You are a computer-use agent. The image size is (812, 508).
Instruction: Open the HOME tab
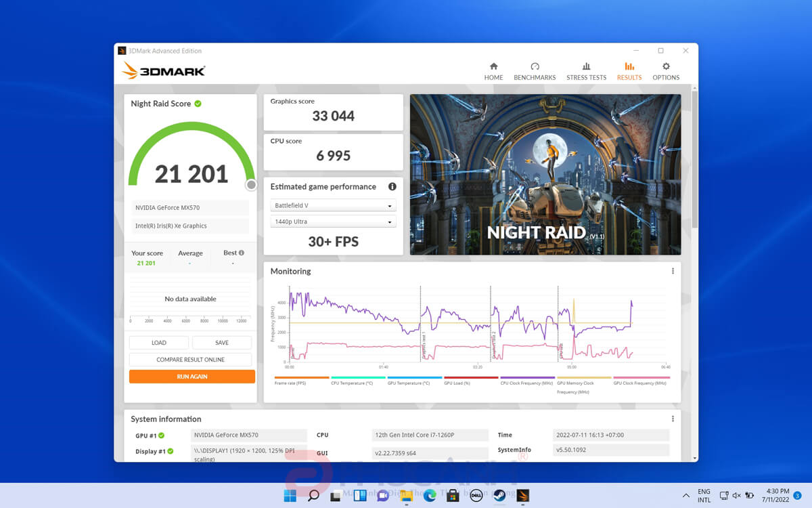[493, 71]
